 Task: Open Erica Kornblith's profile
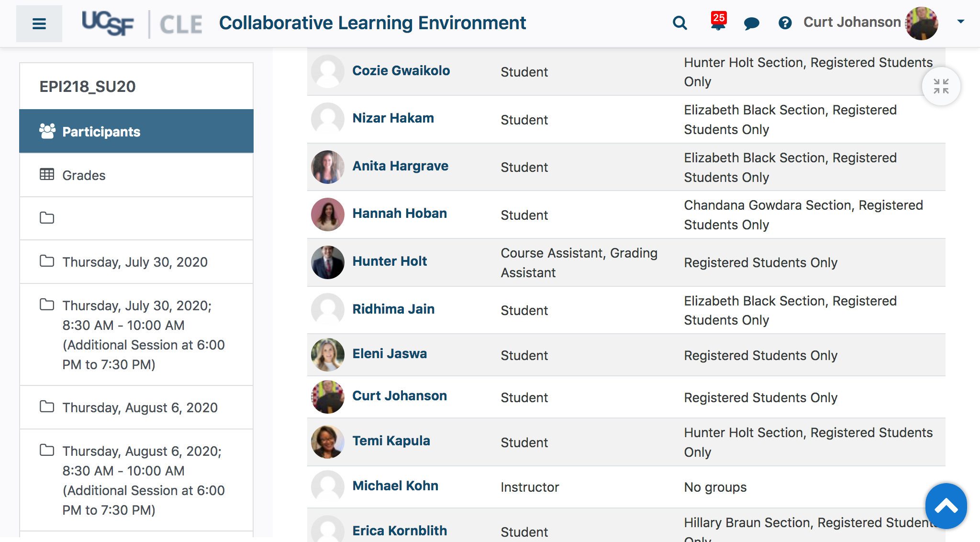(x=400, y=531)
